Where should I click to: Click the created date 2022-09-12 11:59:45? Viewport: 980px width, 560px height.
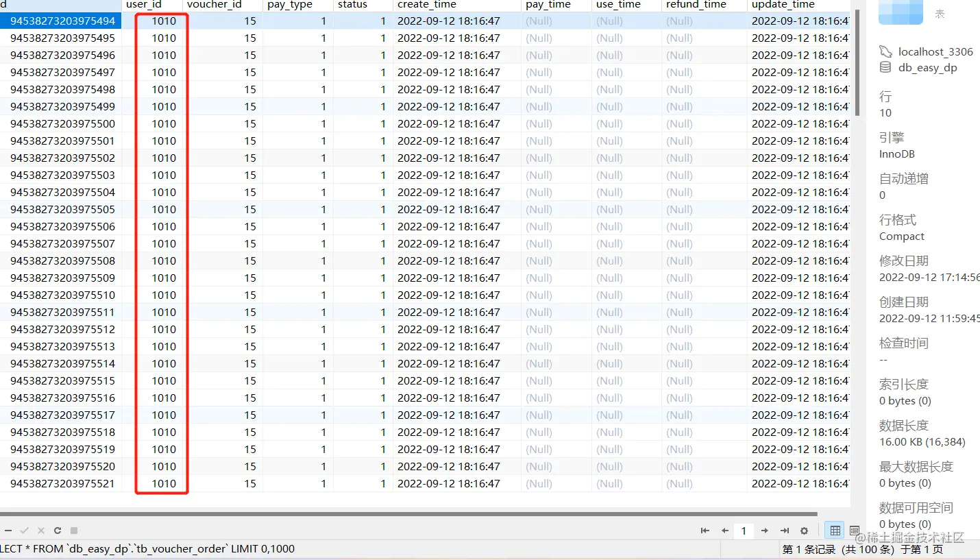pyautogui.click(x=929, y=319)
